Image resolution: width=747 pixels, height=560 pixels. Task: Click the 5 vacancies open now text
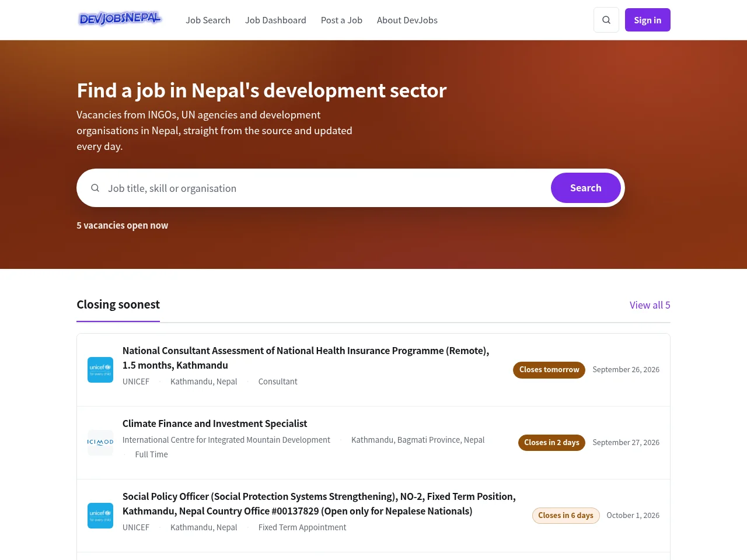pos(123,225)
